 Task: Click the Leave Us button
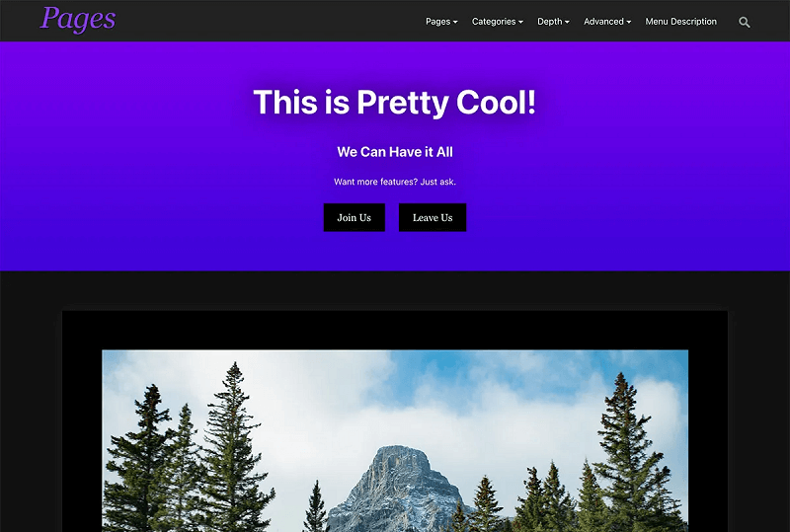[x=433, y=217]
